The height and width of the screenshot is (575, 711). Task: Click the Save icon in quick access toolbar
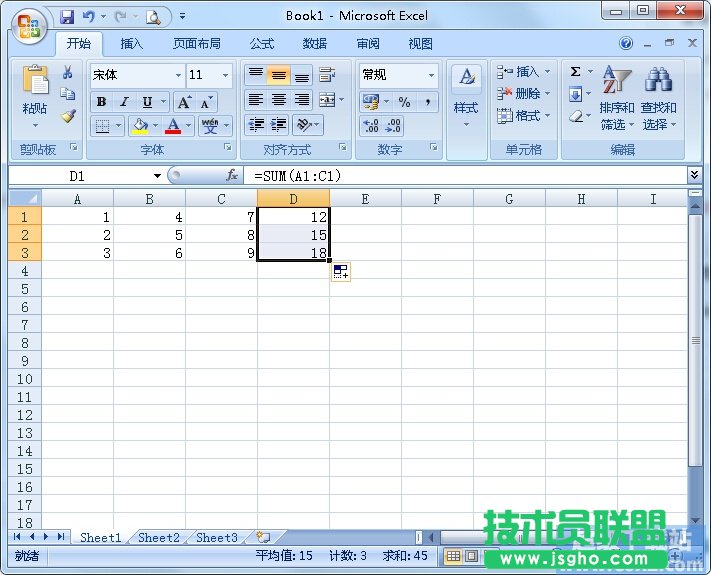(x=67, y=17)
